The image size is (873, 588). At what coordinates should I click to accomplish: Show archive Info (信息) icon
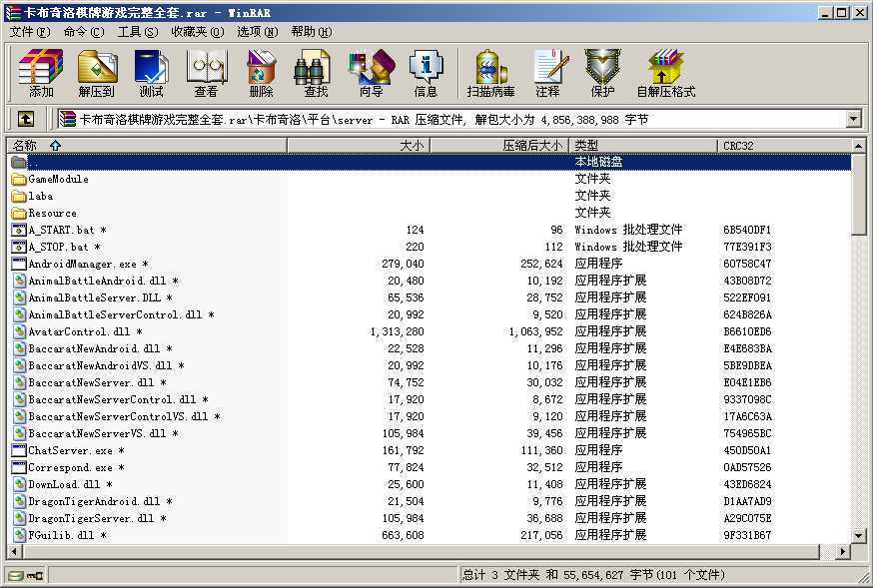pos(426,73)
